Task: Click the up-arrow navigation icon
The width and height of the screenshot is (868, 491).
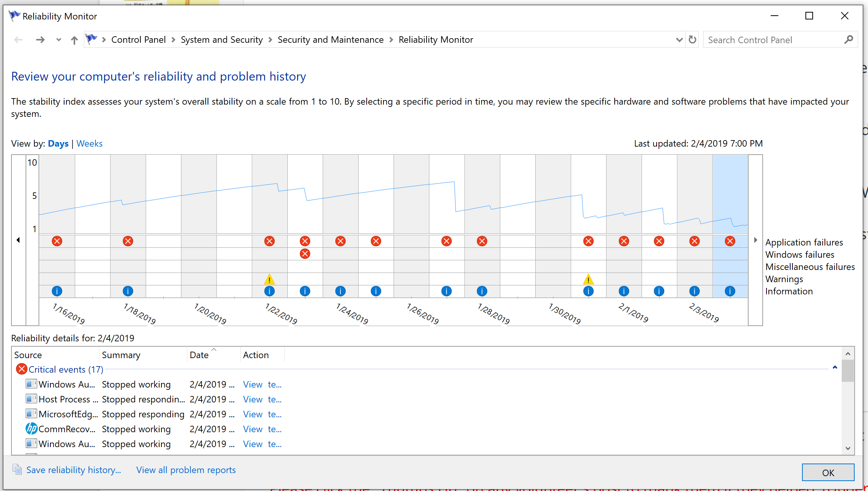Action: coord(74,40)
